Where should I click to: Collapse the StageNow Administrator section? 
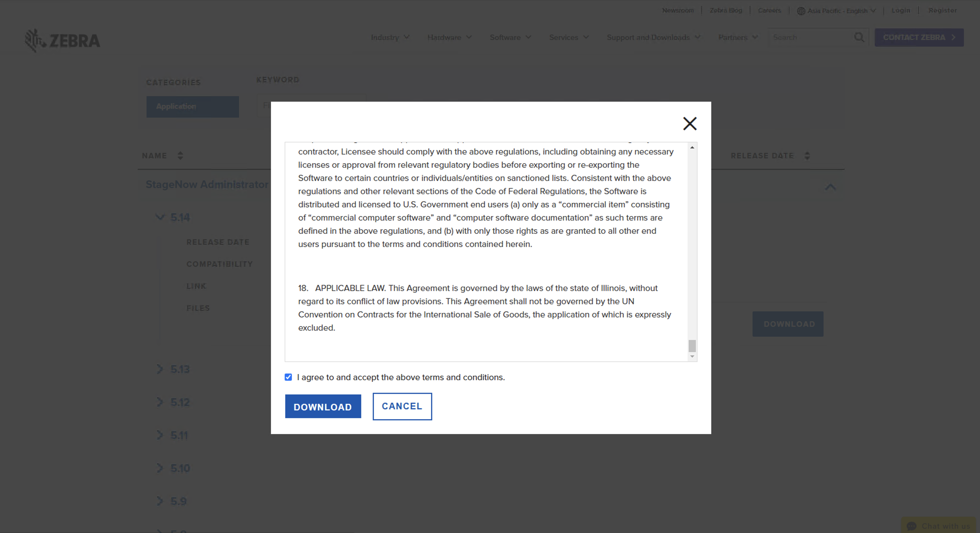coord(830,187)
